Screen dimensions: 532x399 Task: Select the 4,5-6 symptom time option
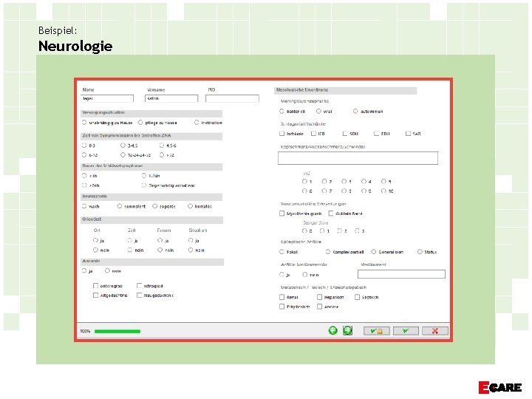(x=162, y=146)
